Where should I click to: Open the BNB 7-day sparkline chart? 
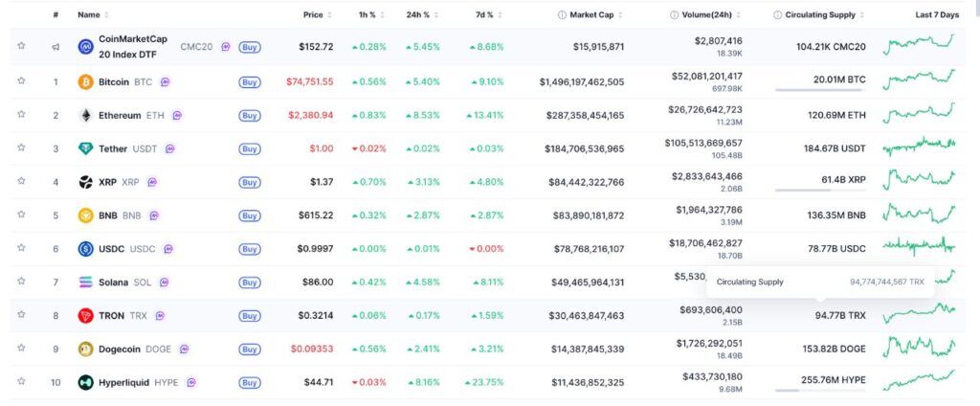click(919, 215)
